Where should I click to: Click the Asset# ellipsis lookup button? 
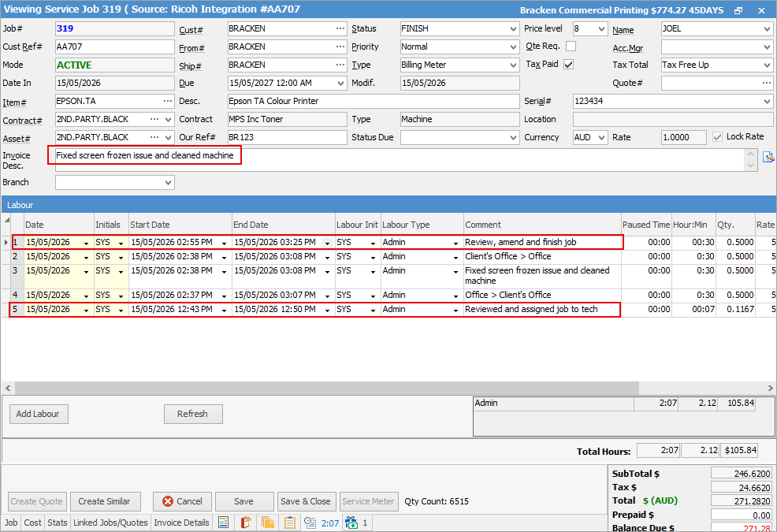tap(154, 137)
